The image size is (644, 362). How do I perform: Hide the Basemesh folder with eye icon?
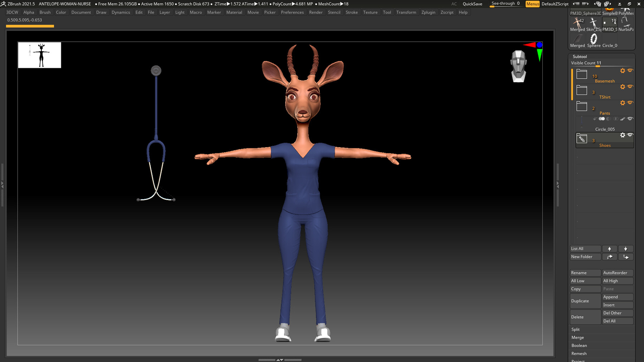pos(630,70)
